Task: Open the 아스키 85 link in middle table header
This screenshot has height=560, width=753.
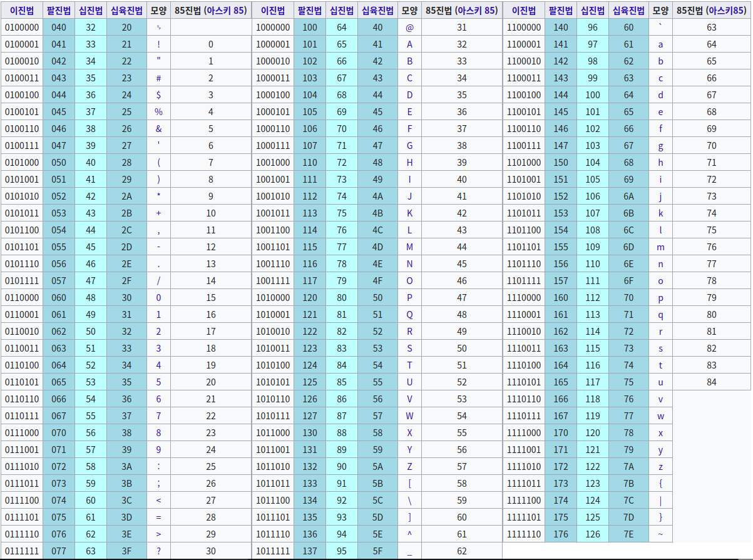Action: coord(477,11)
